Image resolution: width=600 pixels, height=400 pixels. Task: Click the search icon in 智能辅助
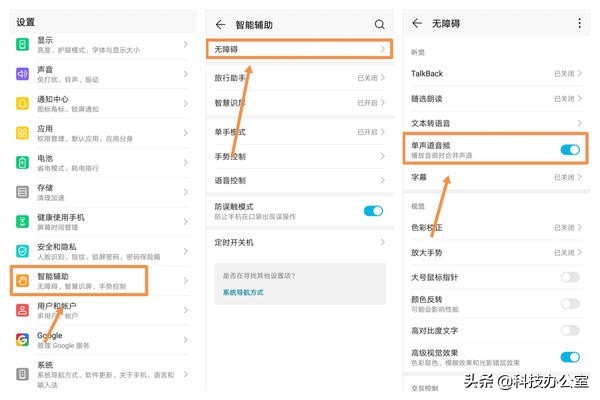[x=379, y=24]
